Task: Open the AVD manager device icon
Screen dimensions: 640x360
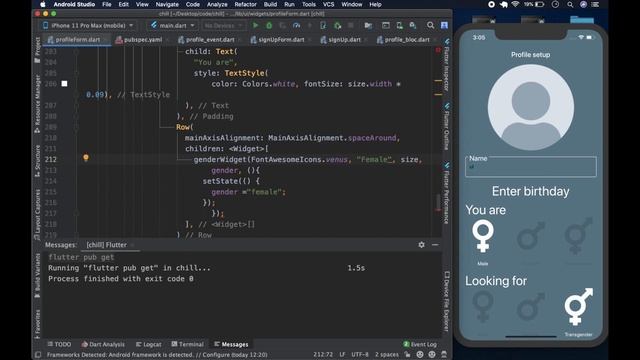Action: pos(399,25)
